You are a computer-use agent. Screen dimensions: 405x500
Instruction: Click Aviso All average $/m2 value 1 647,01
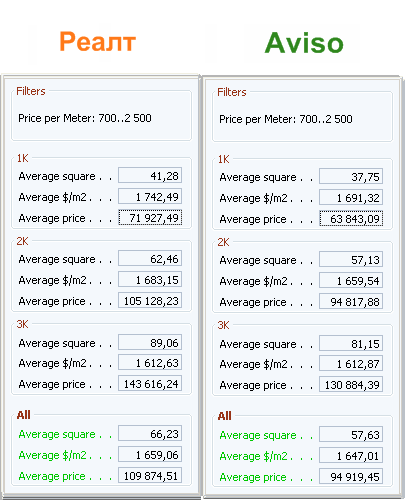pos(351,455)
